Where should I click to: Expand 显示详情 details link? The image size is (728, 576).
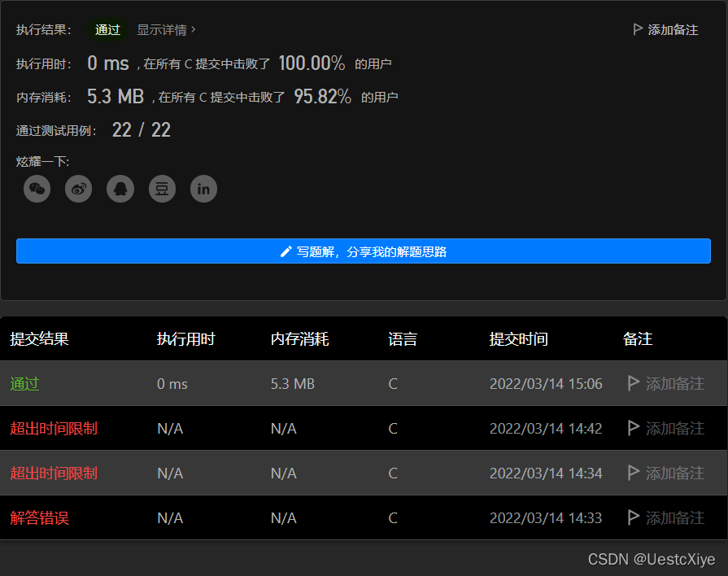(166, 30)
